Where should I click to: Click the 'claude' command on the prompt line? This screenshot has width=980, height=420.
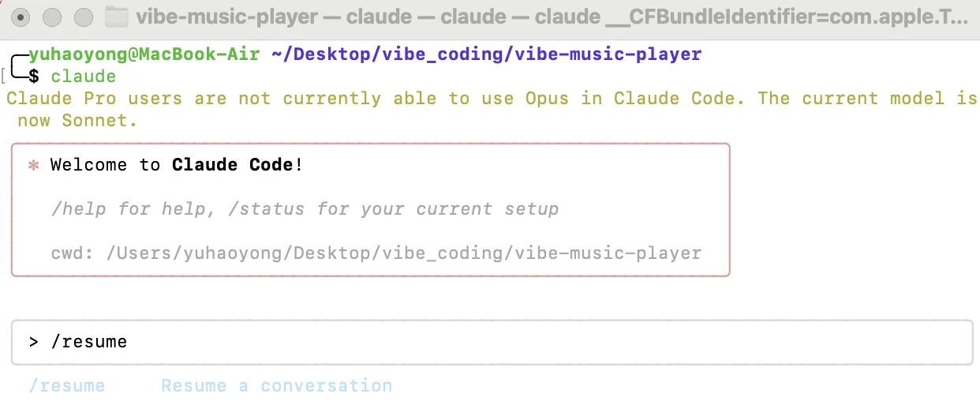(84, 77)
